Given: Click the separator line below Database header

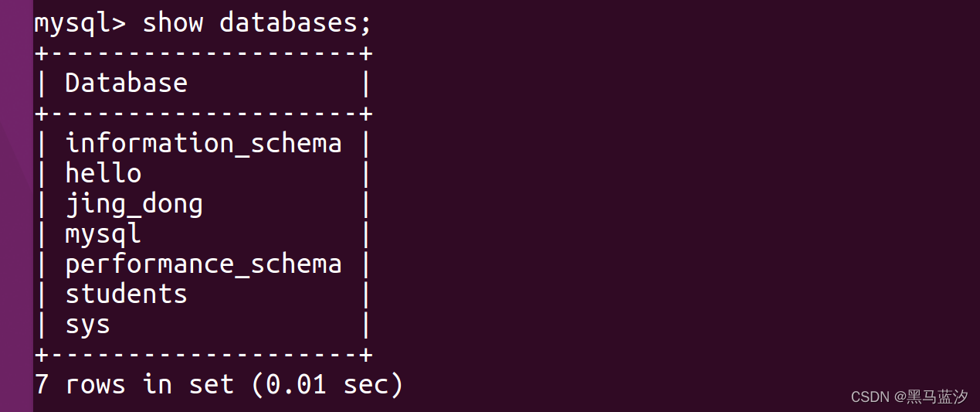Looking at the screenshot, I should [203, 114].
